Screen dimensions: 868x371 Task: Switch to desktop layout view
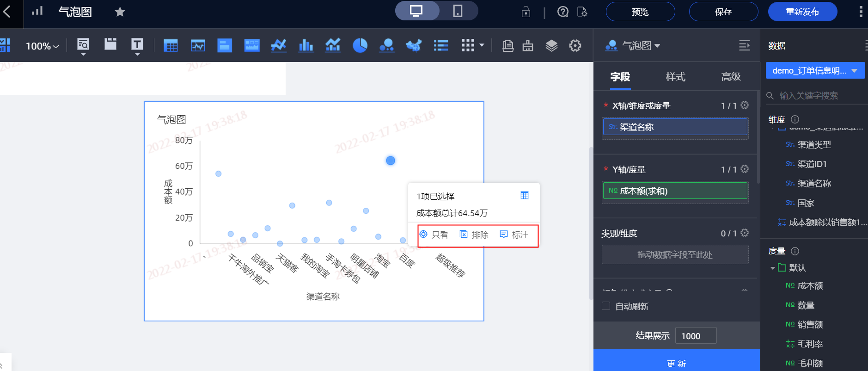416,11
